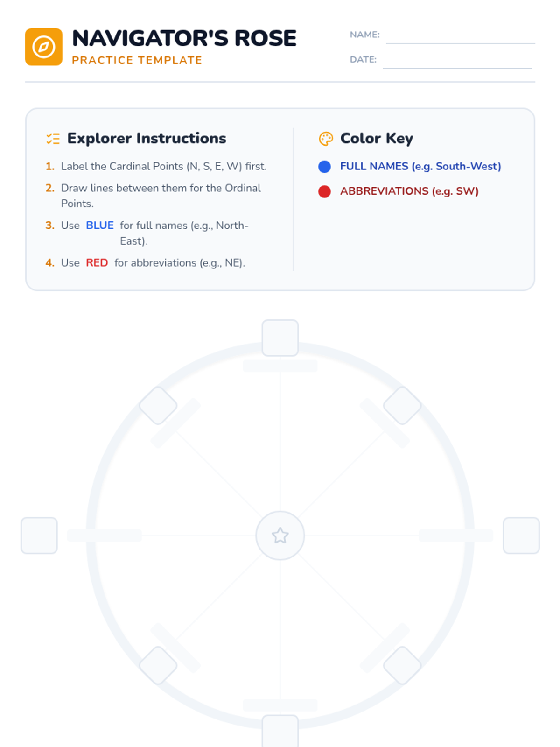Screen dimensions: 560x747
Task: Click the North-West diamond box
Action: pyautogui.click(x=158, y=405)
